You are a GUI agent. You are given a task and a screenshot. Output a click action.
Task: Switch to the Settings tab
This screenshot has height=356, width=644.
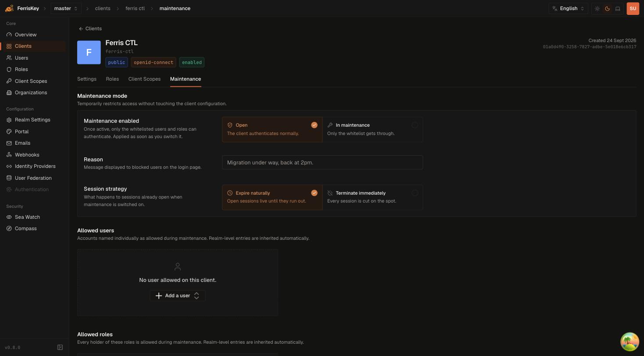click(x=87, y=79)
